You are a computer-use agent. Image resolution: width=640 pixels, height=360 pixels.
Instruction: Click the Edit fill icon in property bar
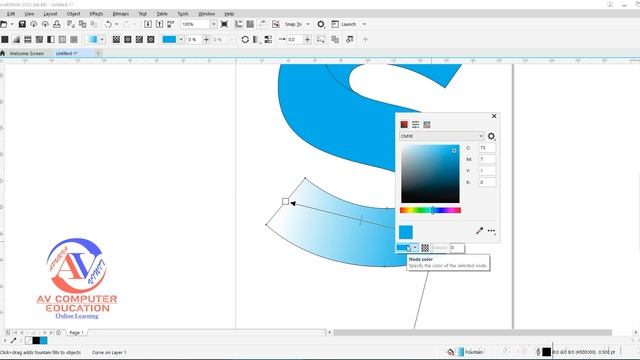tap(350, 39)
